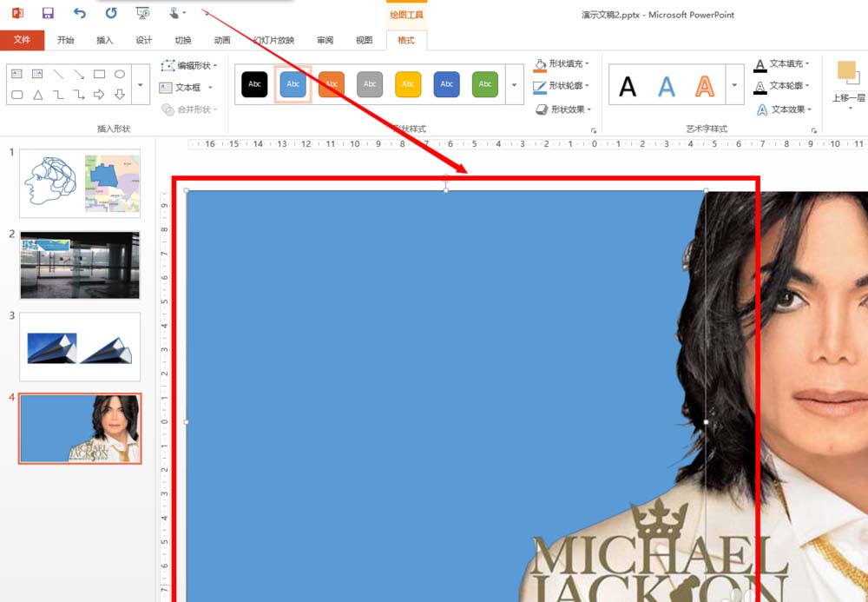868x602 pixels.
Task: Expand the shape styles gallery
Action: point(514,84)
